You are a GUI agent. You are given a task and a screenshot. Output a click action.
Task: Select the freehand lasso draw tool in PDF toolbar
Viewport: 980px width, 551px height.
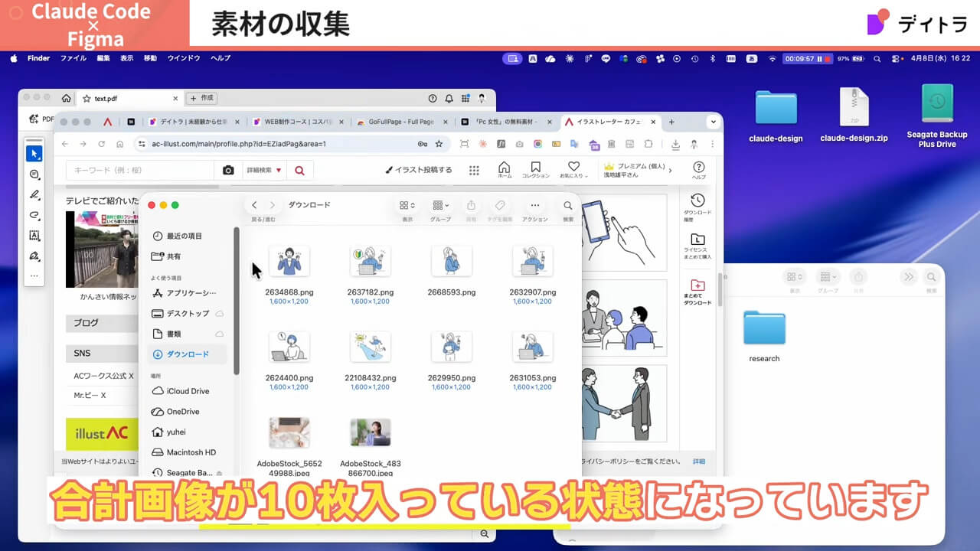tap(34, 215)
